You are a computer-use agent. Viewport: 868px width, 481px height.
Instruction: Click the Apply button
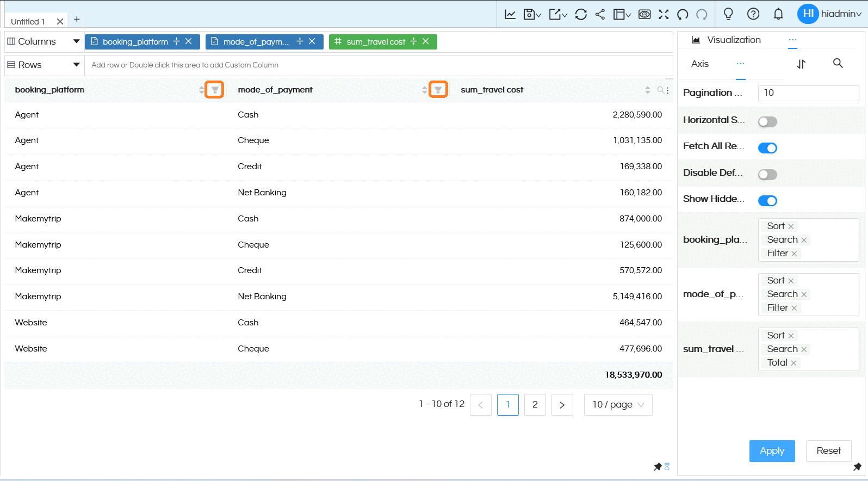[772, 451]
